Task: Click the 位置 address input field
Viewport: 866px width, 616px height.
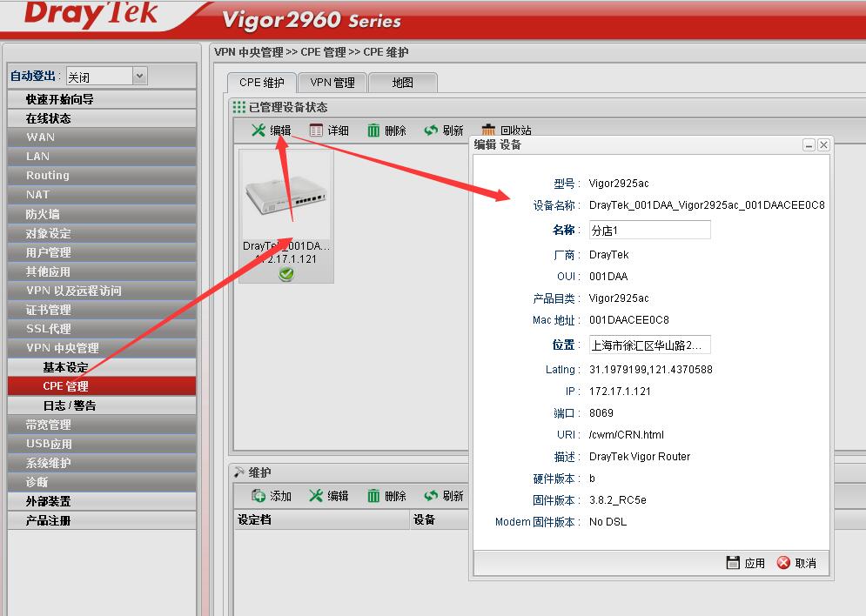Action: [x=649, y=345]
